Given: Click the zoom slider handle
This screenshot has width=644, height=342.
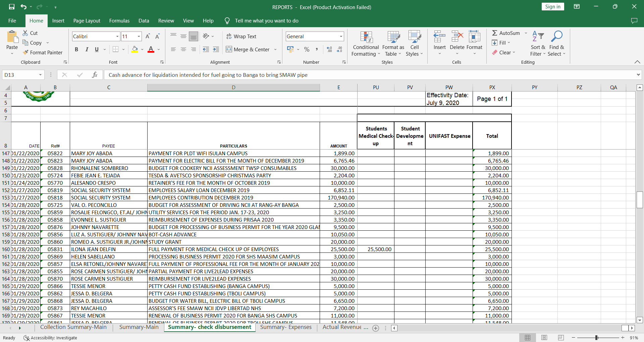Looking at the screenshot, I should 596,338.
